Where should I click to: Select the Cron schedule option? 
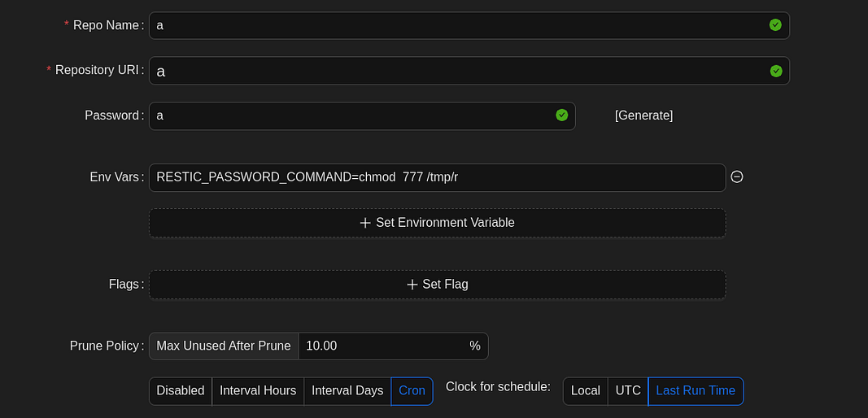pyautogui.click(x=412, y=391)
